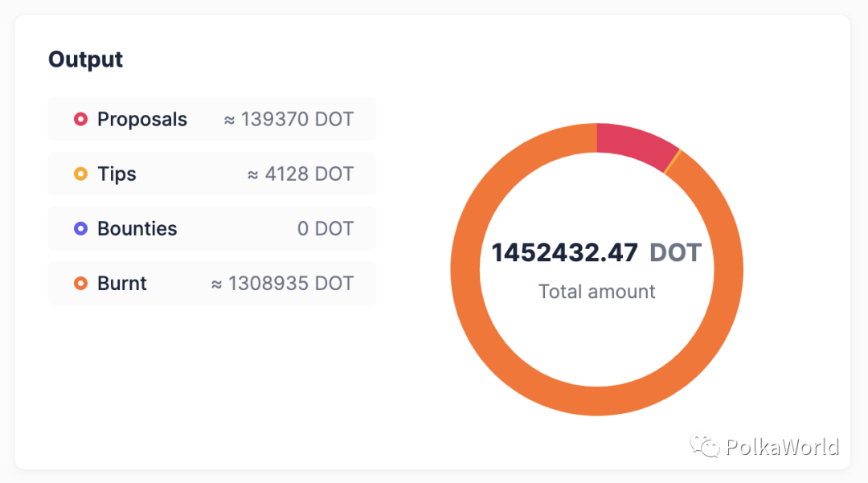Click the blue Bounties legend dot
868x483 pixels.
(80, 229)
